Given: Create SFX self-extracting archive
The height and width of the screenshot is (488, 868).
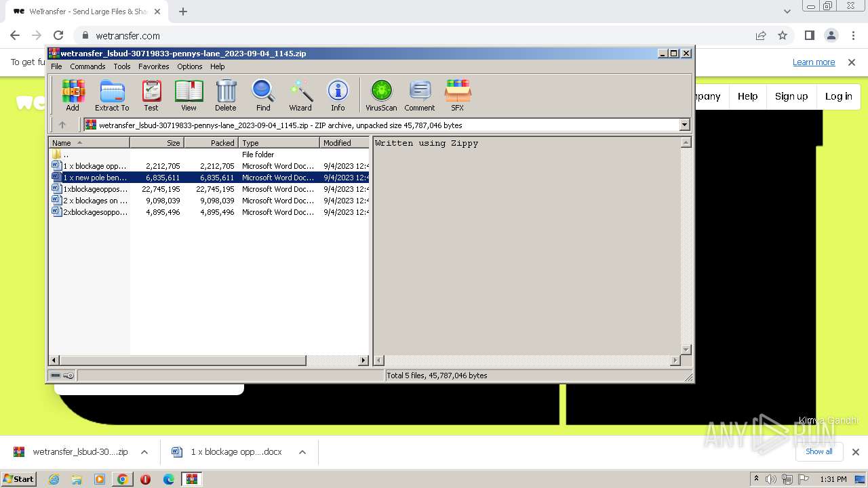Looking at the screenshot, I should point(458,95).
